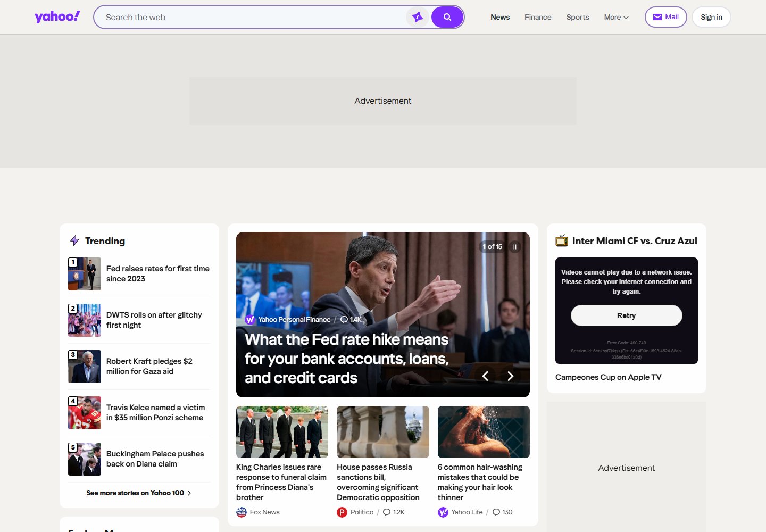Click the Fox News source icon
This screenshot has height=532, width=766.
pos(242,512)
